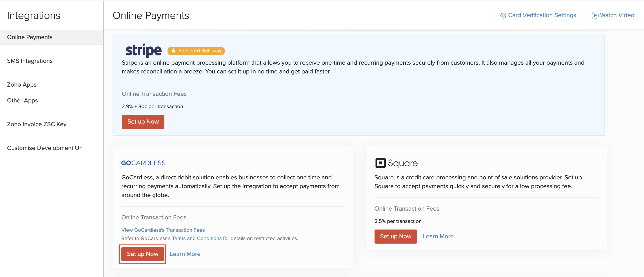
Task: Click the GoCardless logo
Action: (x=143, y=162)
